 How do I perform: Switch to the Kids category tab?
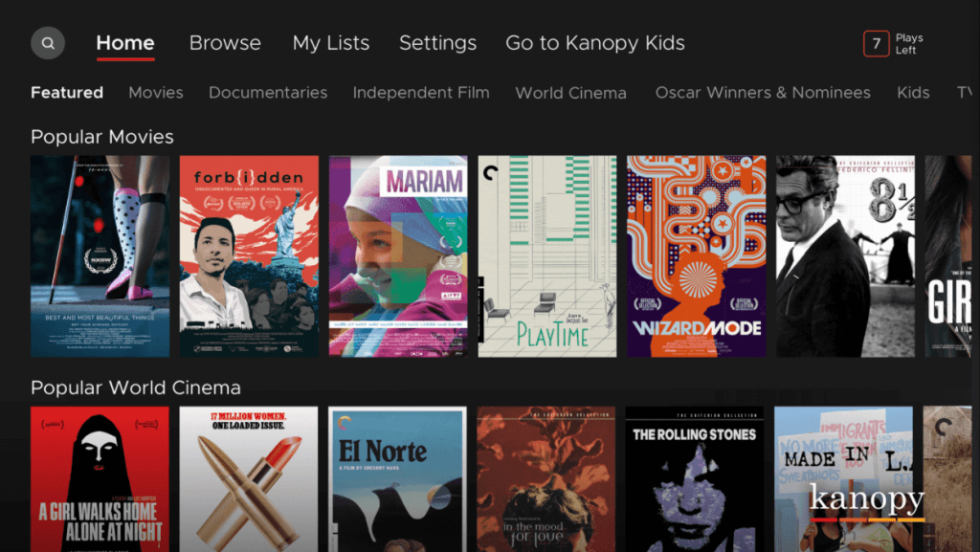click(913, 93)
